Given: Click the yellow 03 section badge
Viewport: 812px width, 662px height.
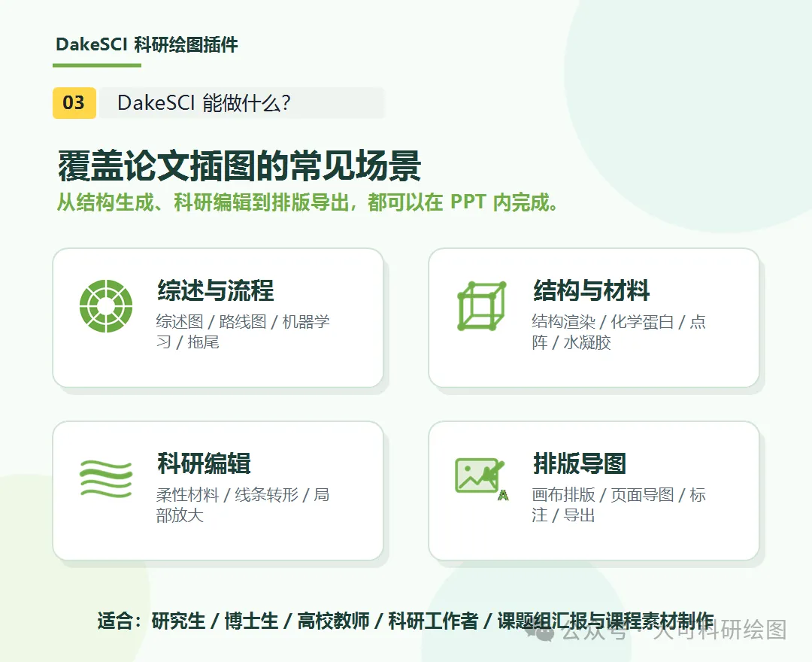Looking at the screenshot, I should 74,103.
